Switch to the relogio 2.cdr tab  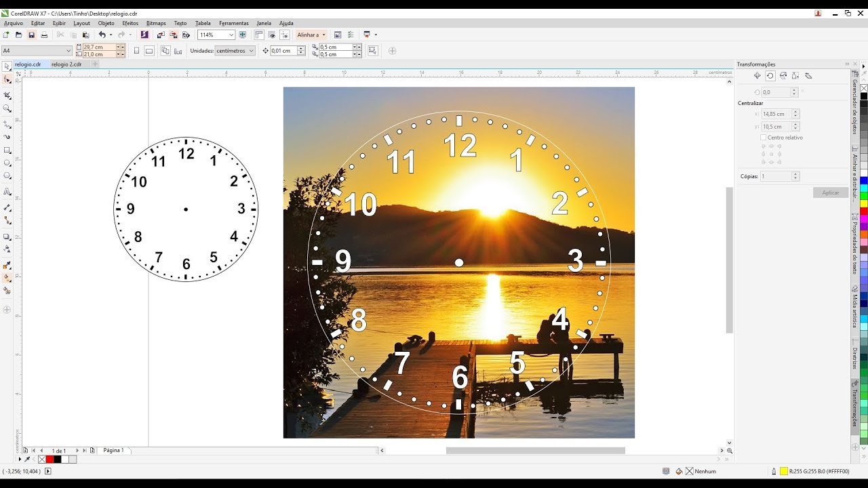66,64
